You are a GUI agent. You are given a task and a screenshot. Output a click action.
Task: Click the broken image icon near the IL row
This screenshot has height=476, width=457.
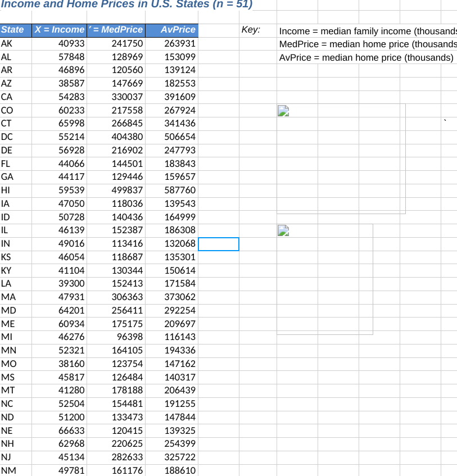283,229
